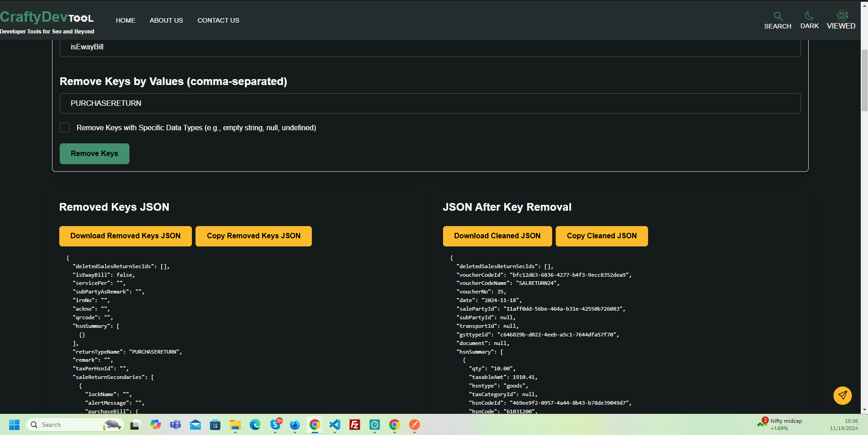
Task: Click "voucherCodeName": "SALRETURN24" line
Action: (x=508, y=283)
